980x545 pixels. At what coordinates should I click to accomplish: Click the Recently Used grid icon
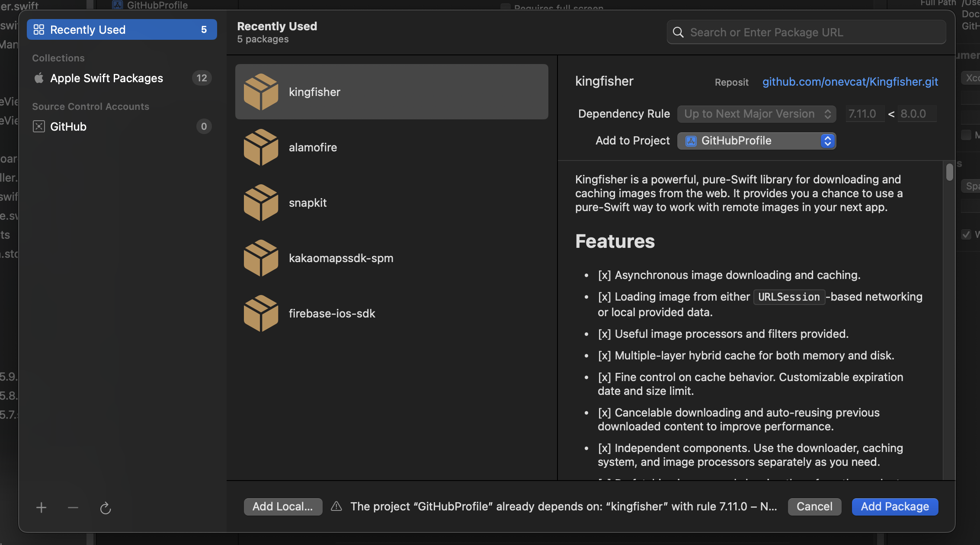pos(39,29)
